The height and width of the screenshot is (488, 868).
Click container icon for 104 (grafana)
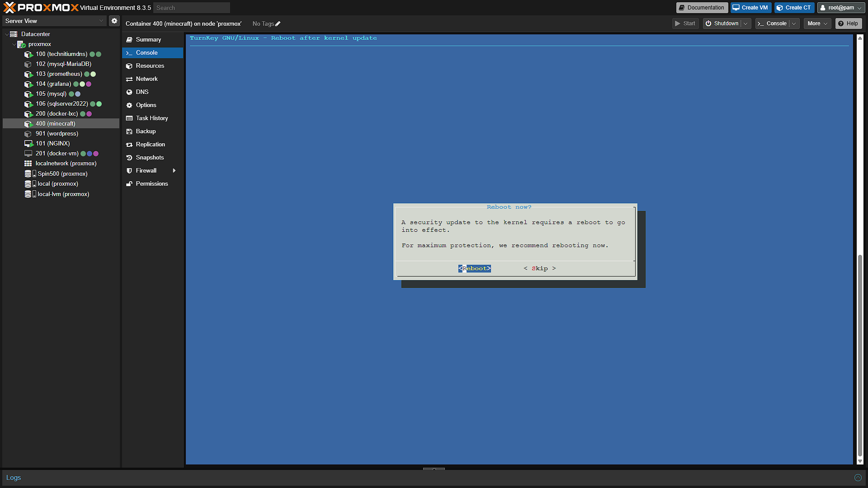click(28, 84)
